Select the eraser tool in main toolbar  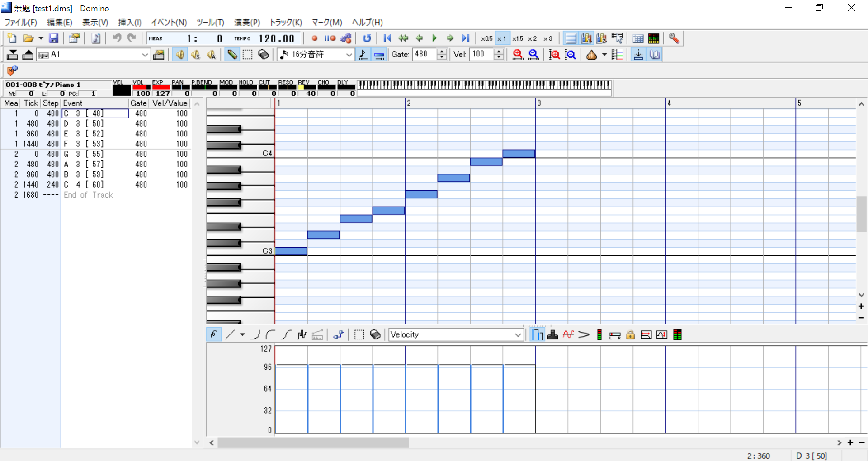click(x=264, y=55)
